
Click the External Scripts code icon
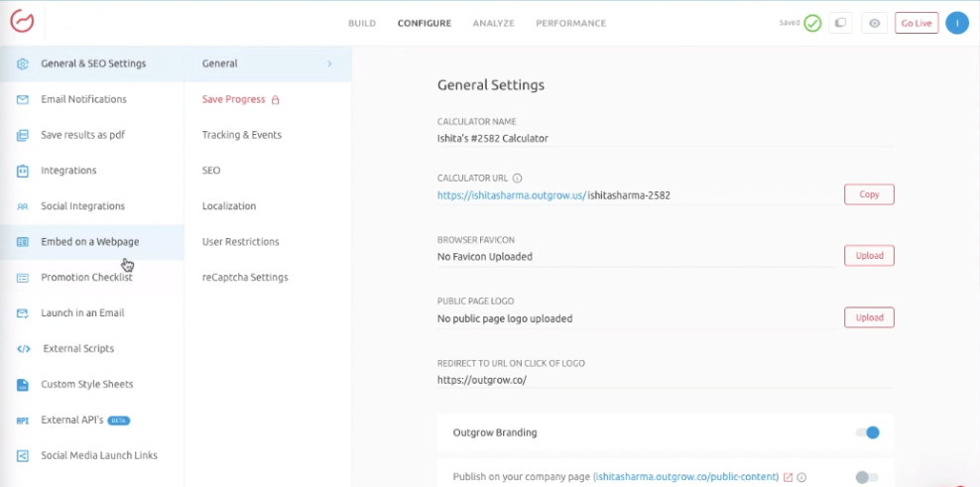pyautogui.click(x=24, y=349)
